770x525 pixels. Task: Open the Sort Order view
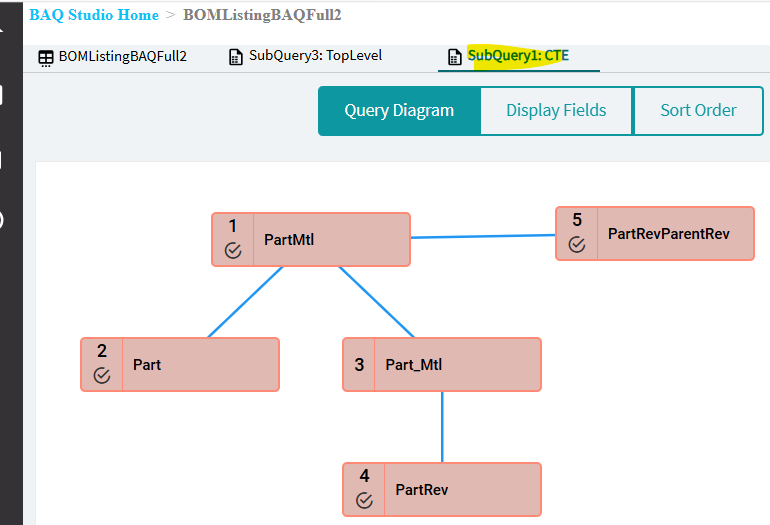point(698,111)
